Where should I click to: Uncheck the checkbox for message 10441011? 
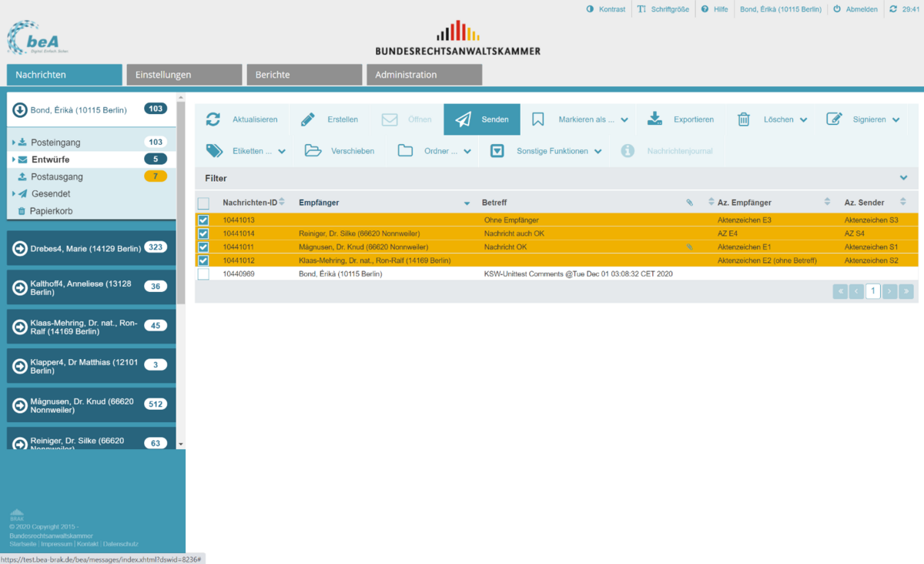click(203, 247)
